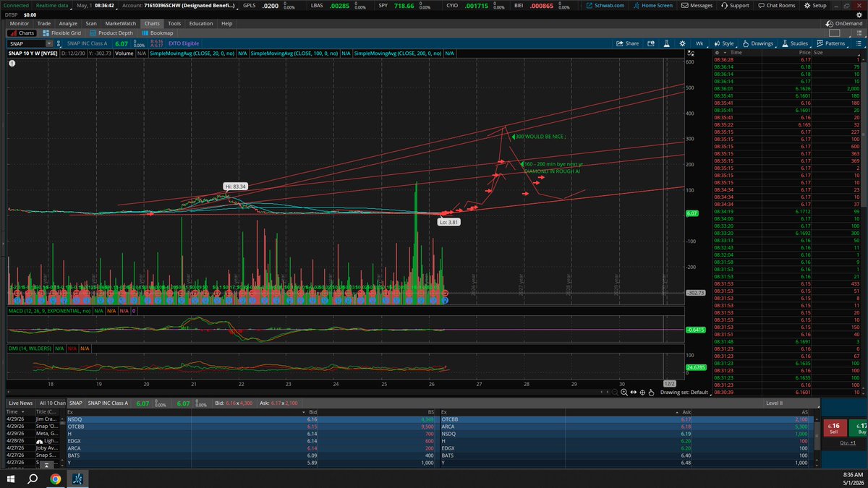Open the All 10 Chan news filter
The image size is (868, 488).
tap(52, 403)
